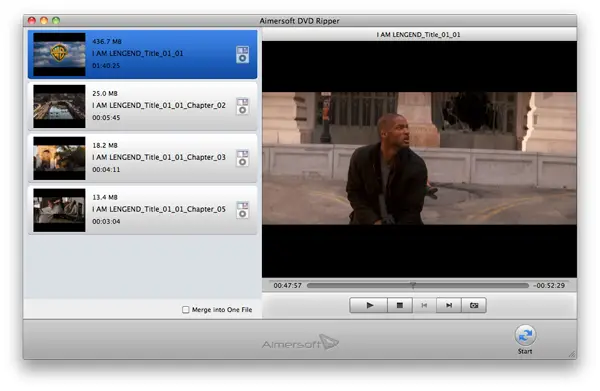Select the I AM LENGEND_Title_01_01 name in list

[x=138, y=54]
